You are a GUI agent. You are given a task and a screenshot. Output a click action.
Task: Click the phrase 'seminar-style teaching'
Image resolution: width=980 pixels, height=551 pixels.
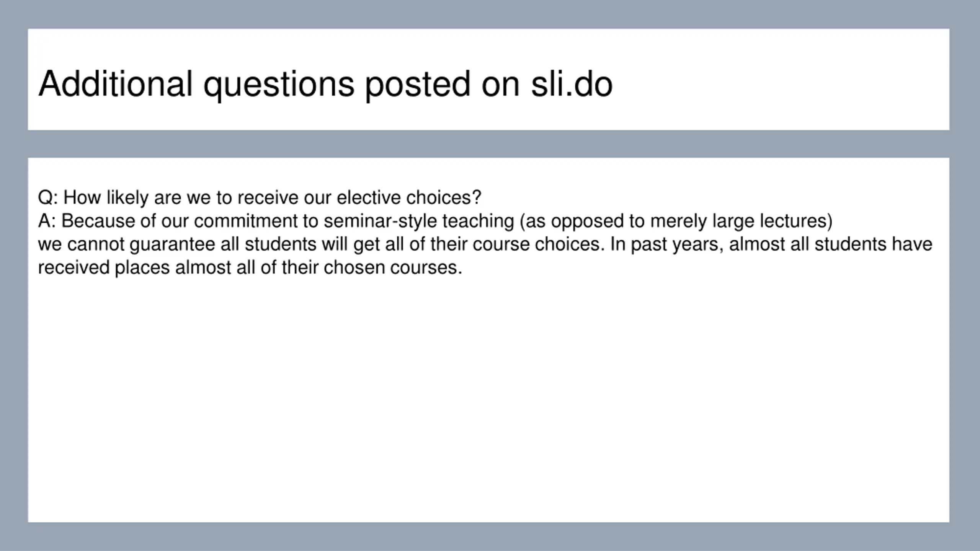(419, 221)
